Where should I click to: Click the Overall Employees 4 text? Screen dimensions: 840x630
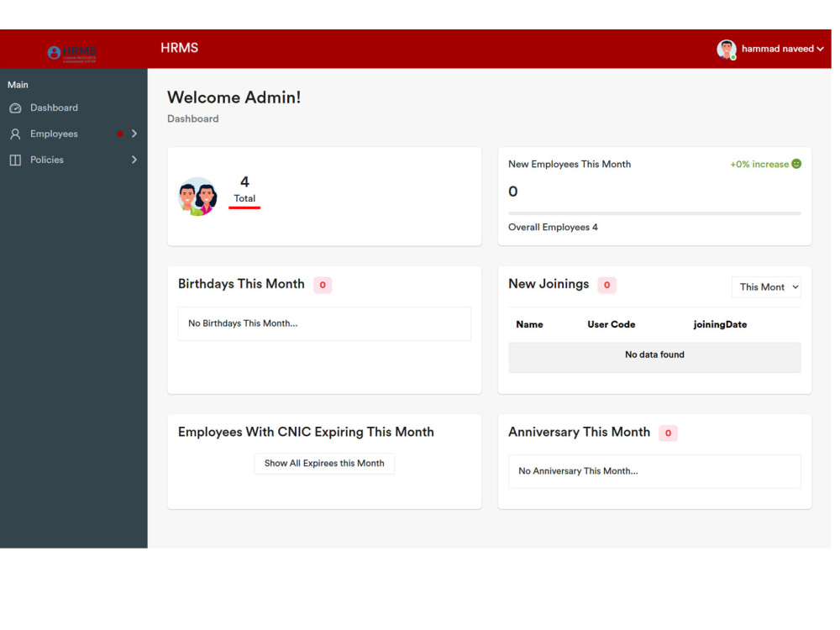point(553,227)
